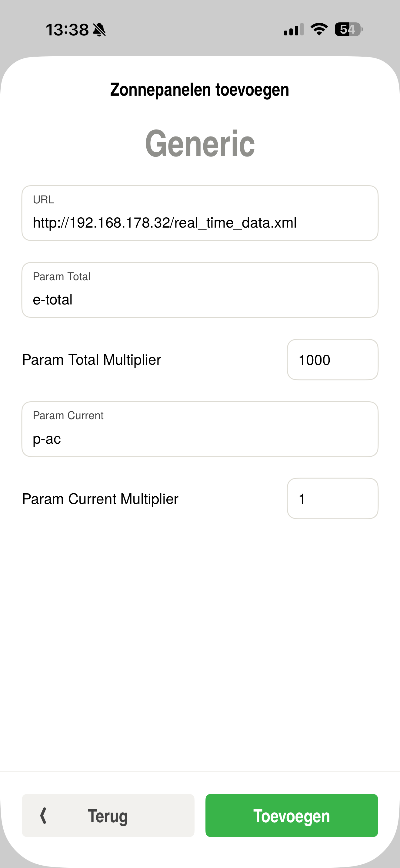Tap the small Param Current caption
Viewport: 400px width, 868px height.
point(68,416)
